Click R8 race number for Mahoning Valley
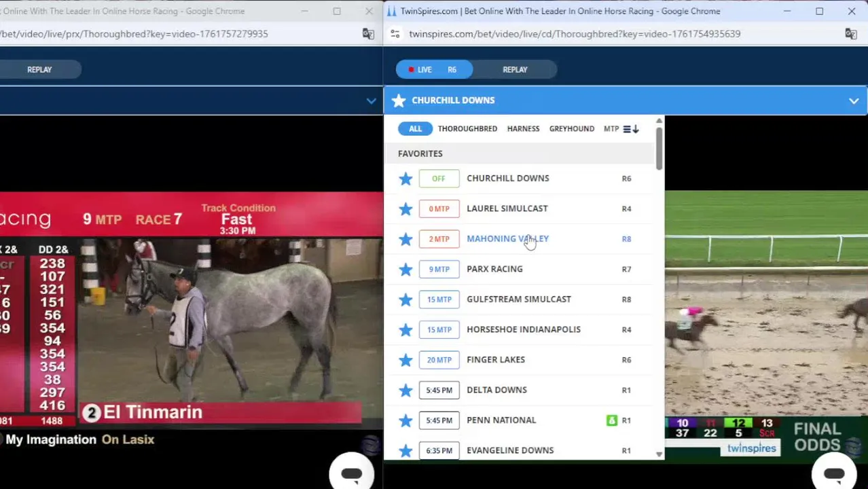The image size is (868, 489). [x=626, y=239]
